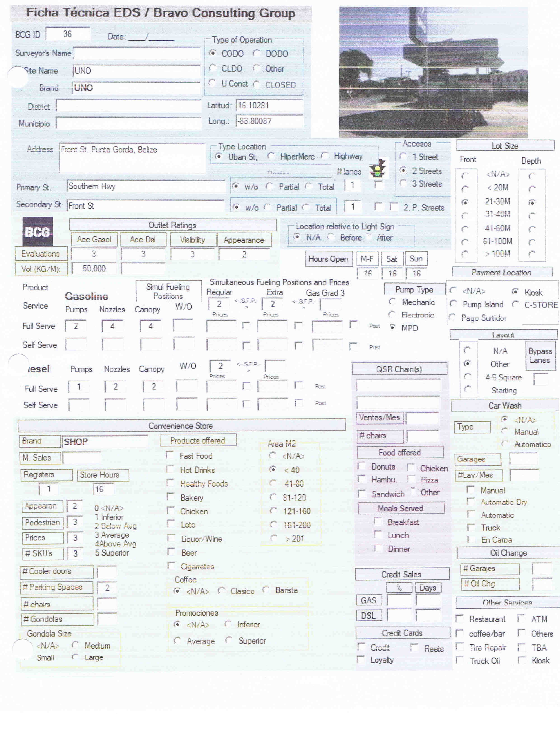The height and width of the screenshot is (730, 560).
Task: Select Barista coffee option
Action: pyautogui.click(x=265, y=590)
